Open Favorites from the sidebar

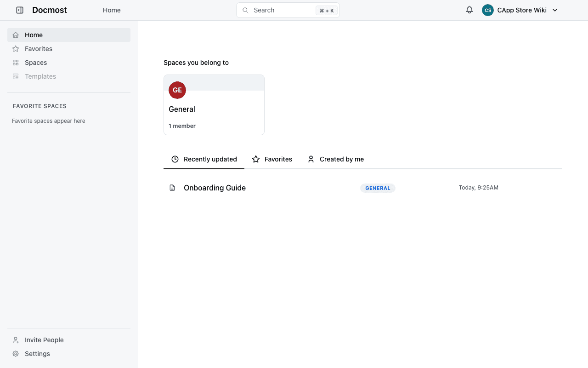pos(69,49)
